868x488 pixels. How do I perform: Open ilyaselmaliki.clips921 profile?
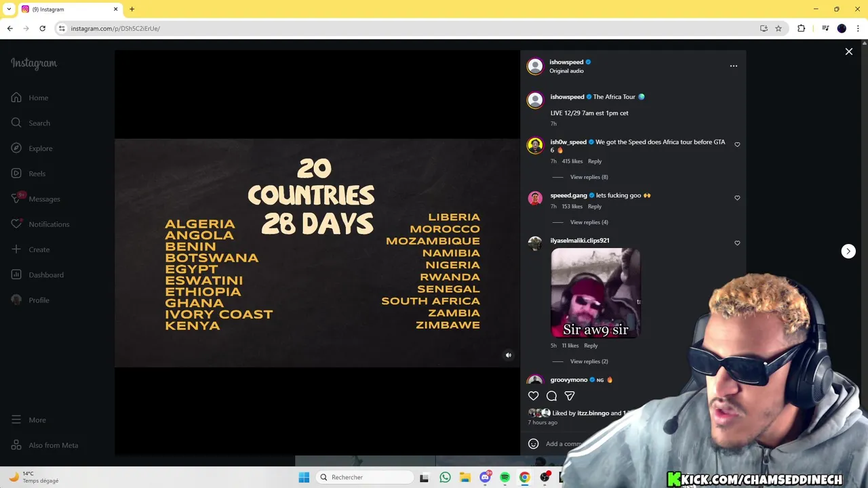point(580,241)
